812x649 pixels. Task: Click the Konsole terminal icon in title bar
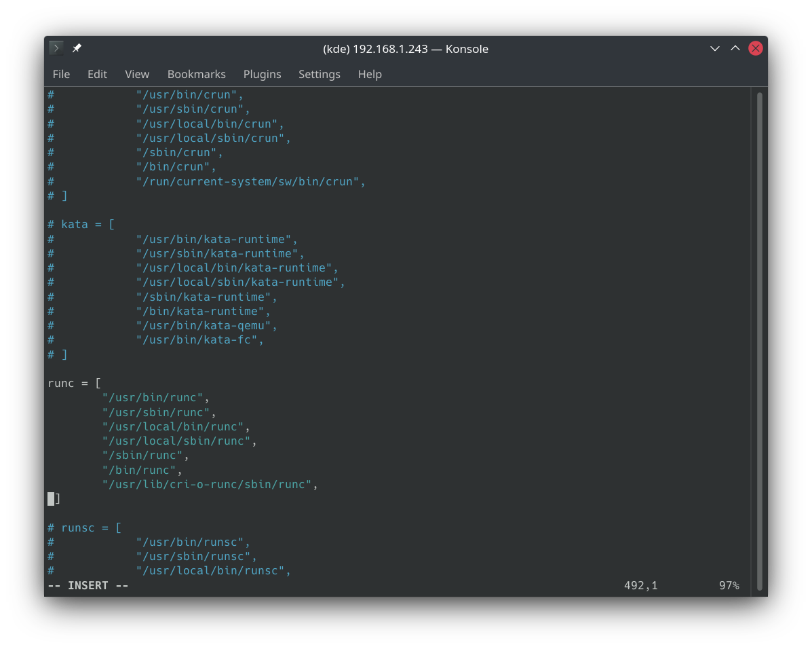[x=56, y=48]
